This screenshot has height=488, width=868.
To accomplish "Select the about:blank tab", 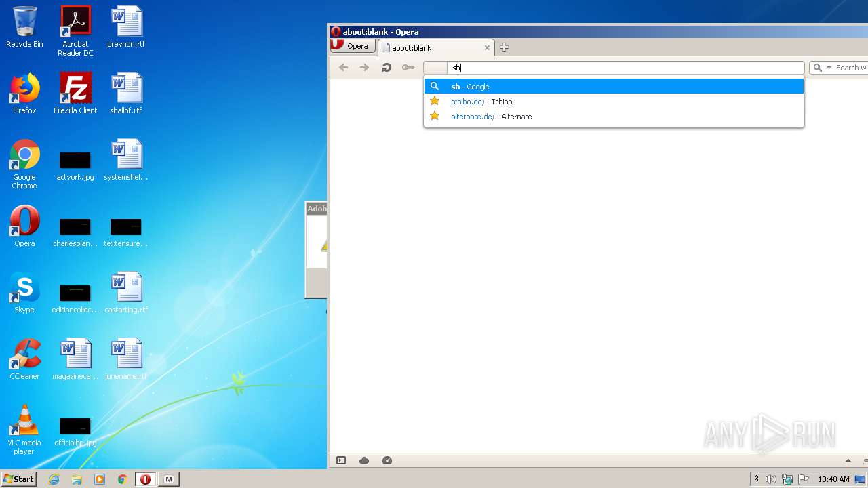I will [436, 47].
